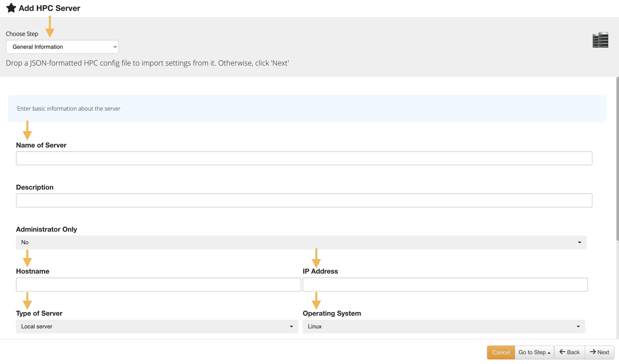Open the Operating System dropdown
Viewport: 619px width, 364px height.
point(444,327)
